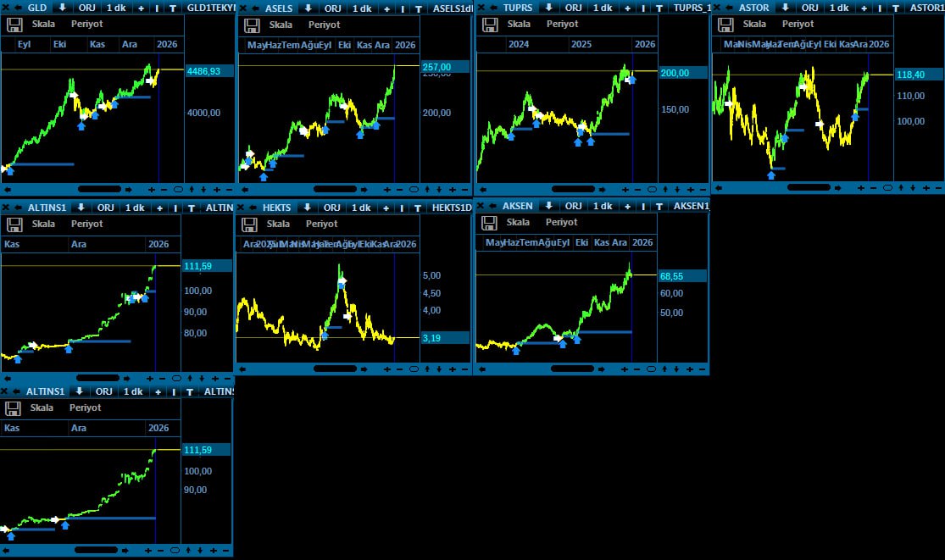Click the horizontal scrollbar thumb under GLD chart
The width and height of the screenshot is (945, 560).
[99, 190]
